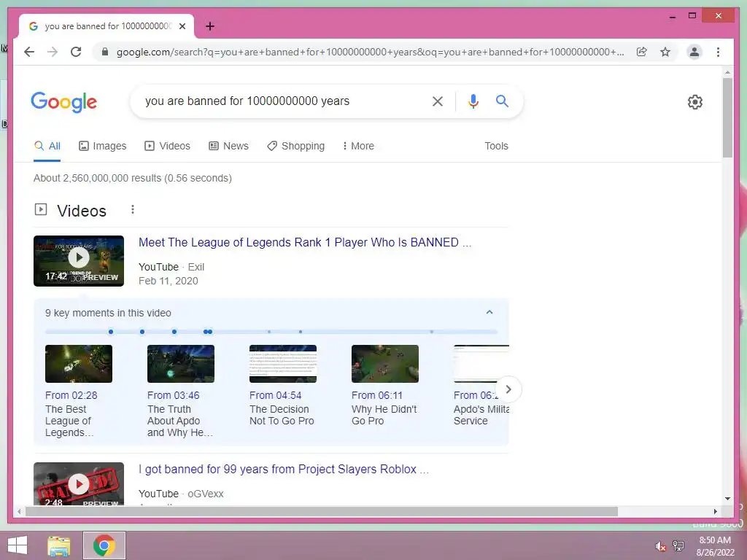The height and width of the screenshot is (560, 747).
Task: Clear the search query with X
Action: (x=438, y=101)
